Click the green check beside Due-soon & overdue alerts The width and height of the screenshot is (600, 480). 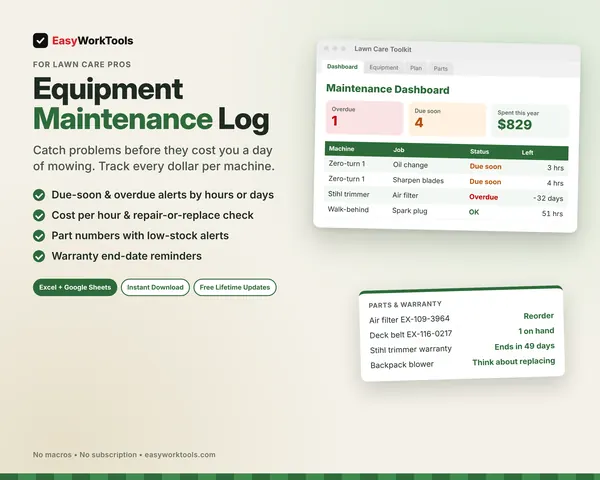pyautogui.click(x=39, y=195)
